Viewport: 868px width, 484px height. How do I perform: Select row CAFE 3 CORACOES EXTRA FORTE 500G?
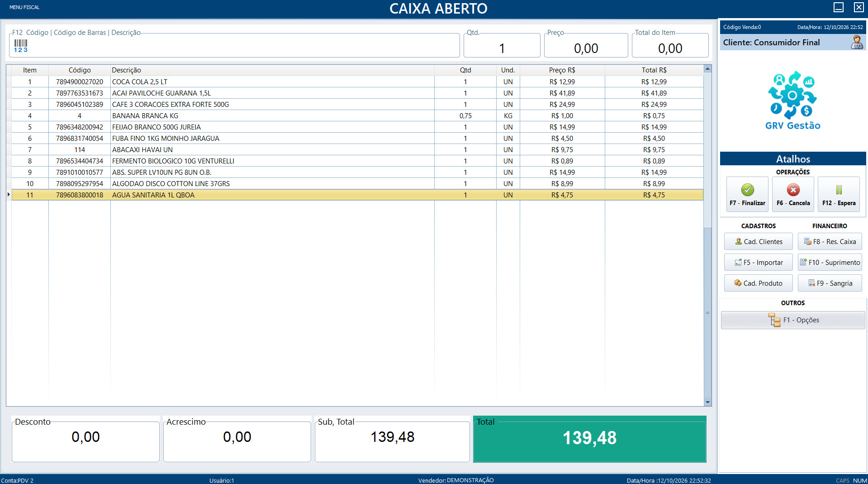pos(357,105)
